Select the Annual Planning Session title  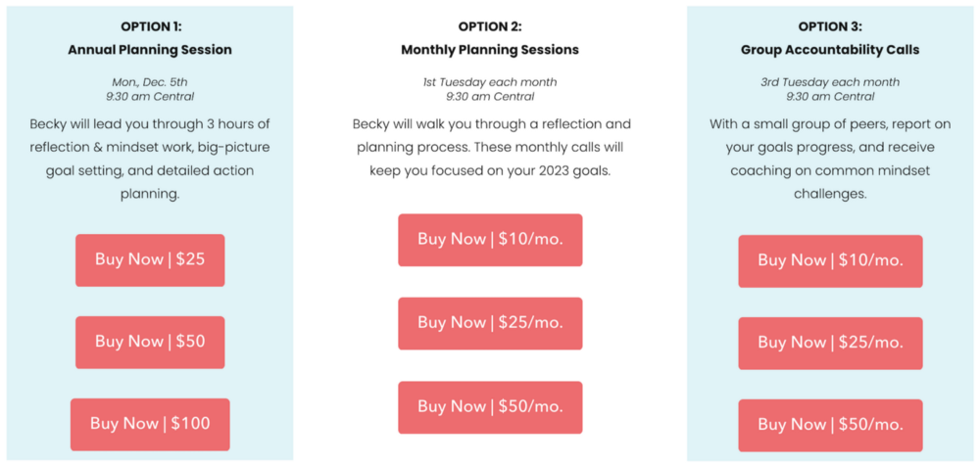tap(150, 50)
